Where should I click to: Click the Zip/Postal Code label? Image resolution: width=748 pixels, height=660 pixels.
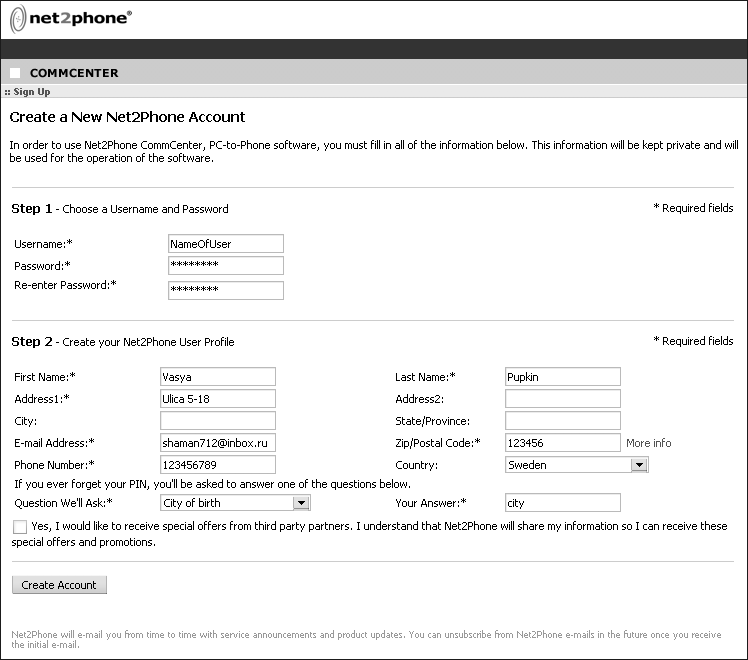coord(437,443)
